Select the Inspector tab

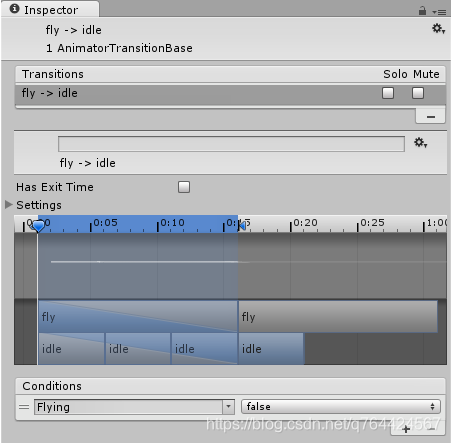pos(50,10)
